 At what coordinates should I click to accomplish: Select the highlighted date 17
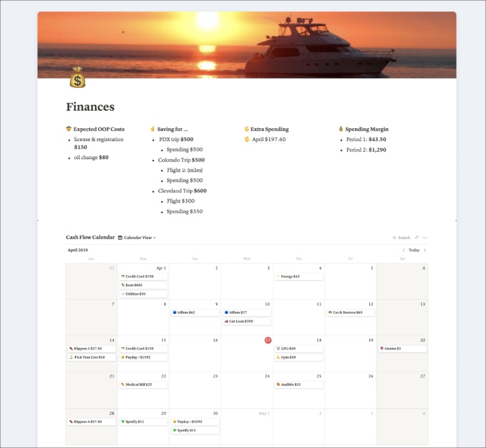point(268,340)
